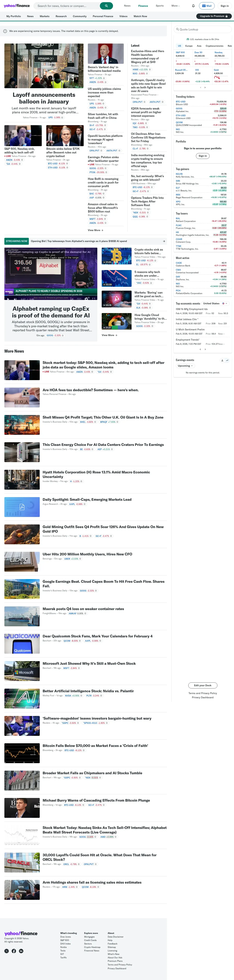This screenshot has width=234, height=980.
Task: Focus the main news and ticker search box
Action: (67, 6)
